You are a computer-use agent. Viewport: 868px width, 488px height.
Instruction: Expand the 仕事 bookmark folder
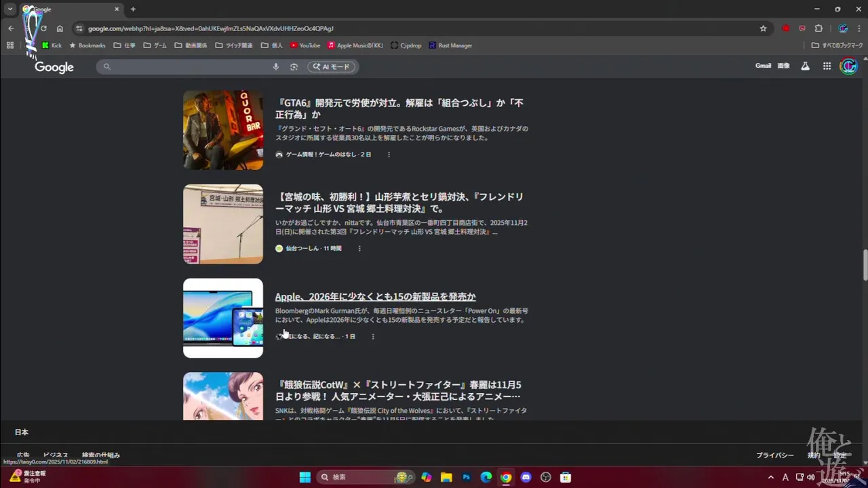(124, 45)
